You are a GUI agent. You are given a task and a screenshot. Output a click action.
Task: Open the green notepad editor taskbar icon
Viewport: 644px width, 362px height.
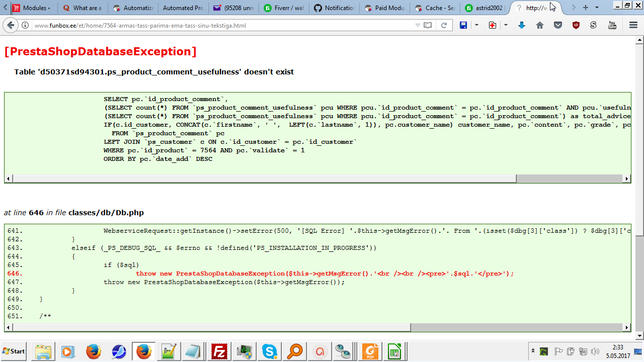(169, 351)
